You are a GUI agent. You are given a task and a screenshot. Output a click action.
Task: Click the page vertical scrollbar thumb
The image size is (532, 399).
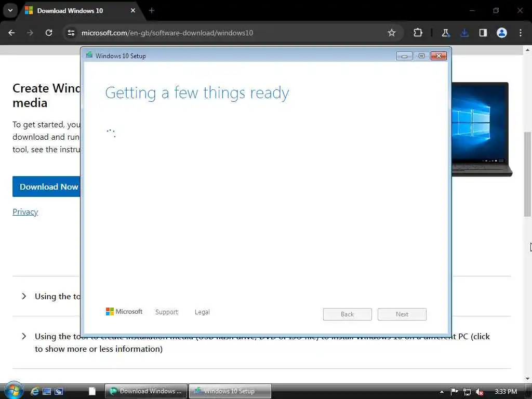pyautogui.click(x=527, y=174)
